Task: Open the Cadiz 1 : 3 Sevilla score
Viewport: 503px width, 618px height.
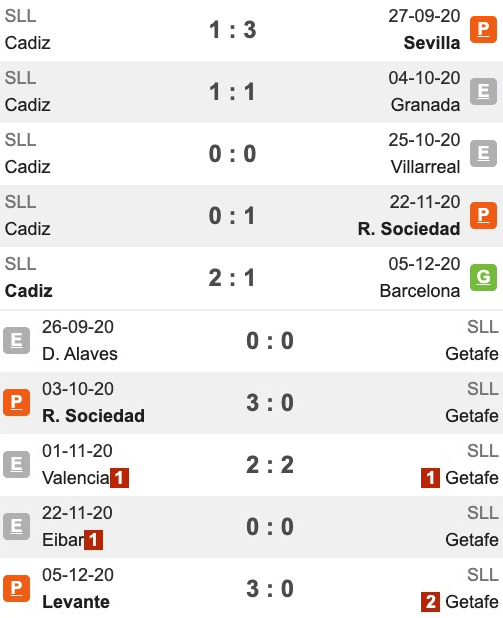Action: 232,30
